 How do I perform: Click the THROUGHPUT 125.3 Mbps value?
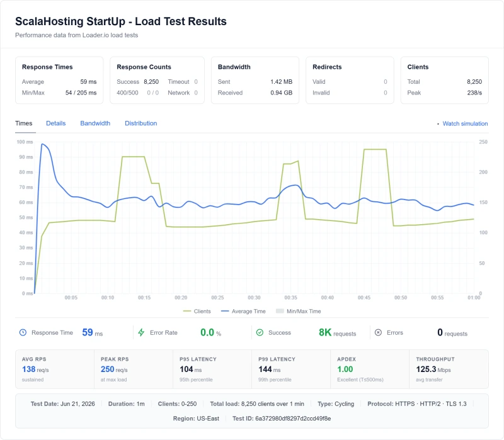coord(433,369)
